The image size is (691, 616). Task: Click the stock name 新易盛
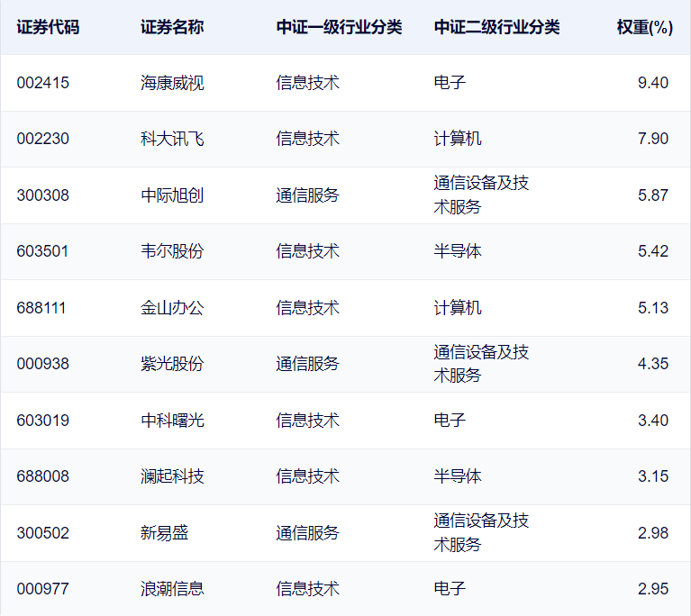click(164, 533)
